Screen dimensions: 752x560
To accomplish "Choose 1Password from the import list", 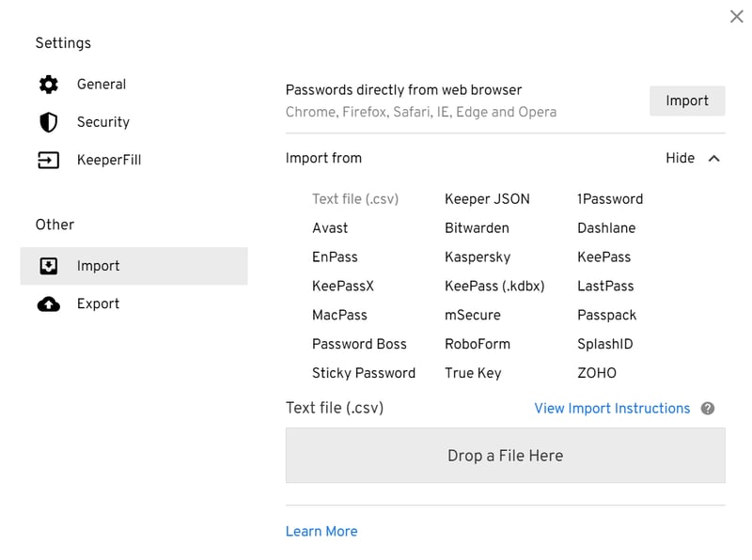I will [x=610, y=199].
